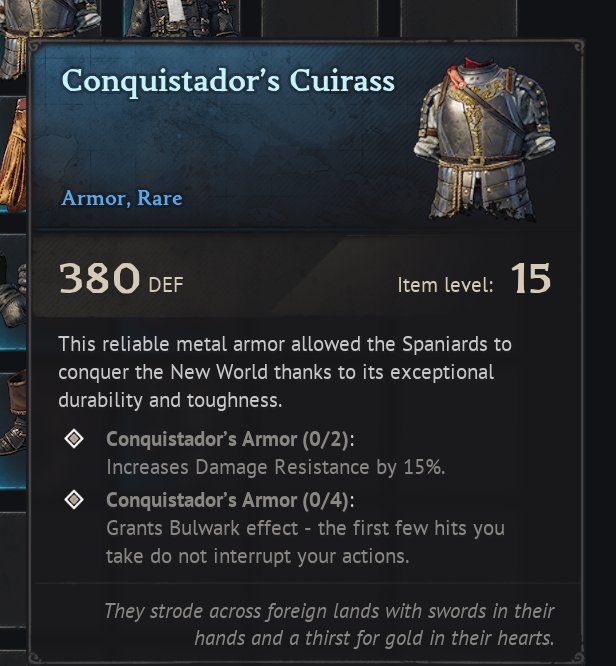The width and height of the screenshot is (616, 666).
Task: Click the item description about the Spaniards
Action: point(284,373)
